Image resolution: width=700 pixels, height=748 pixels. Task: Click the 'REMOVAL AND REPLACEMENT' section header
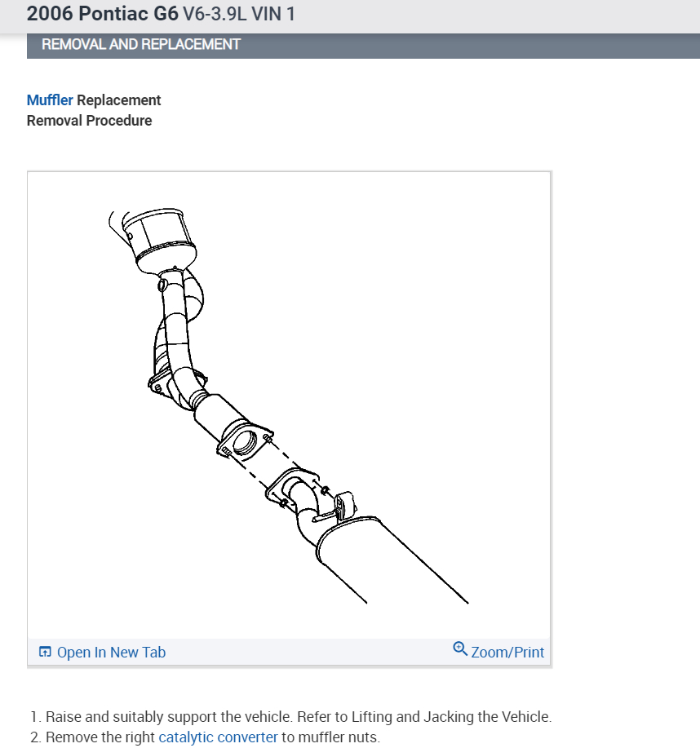pyautogui.click(x=141, y=44)
